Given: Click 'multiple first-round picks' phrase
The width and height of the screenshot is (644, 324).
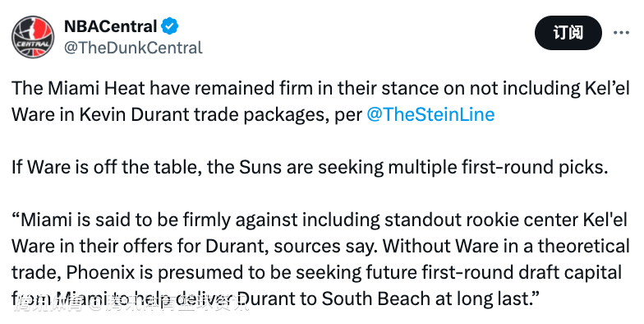Looking at the screenshot, I should (x=497, y=168).
